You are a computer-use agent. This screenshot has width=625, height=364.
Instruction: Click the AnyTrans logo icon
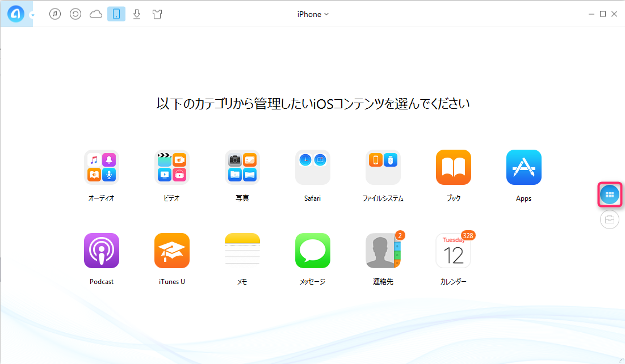[x=15, y=14]
